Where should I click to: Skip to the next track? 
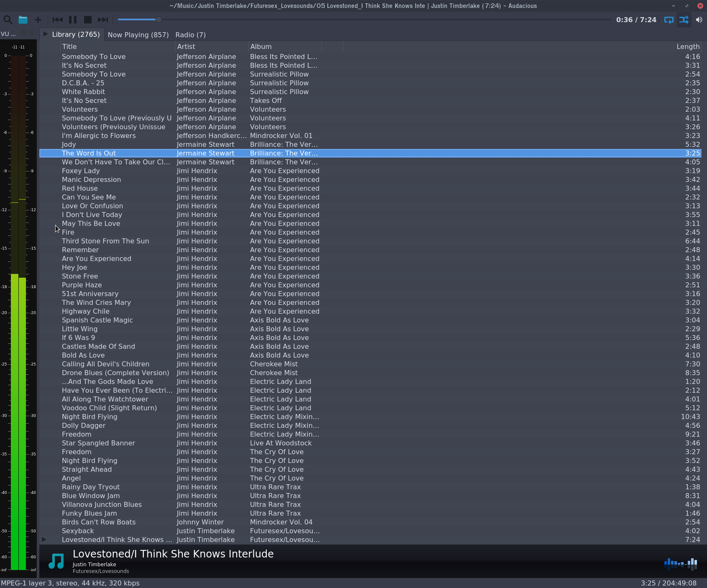[103, 20]
